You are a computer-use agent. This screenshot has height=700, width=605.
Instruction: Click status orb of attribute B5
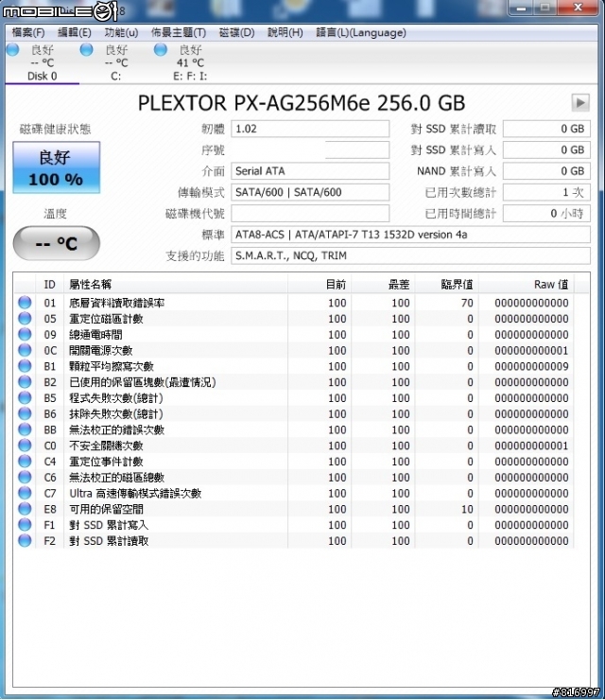25,397
